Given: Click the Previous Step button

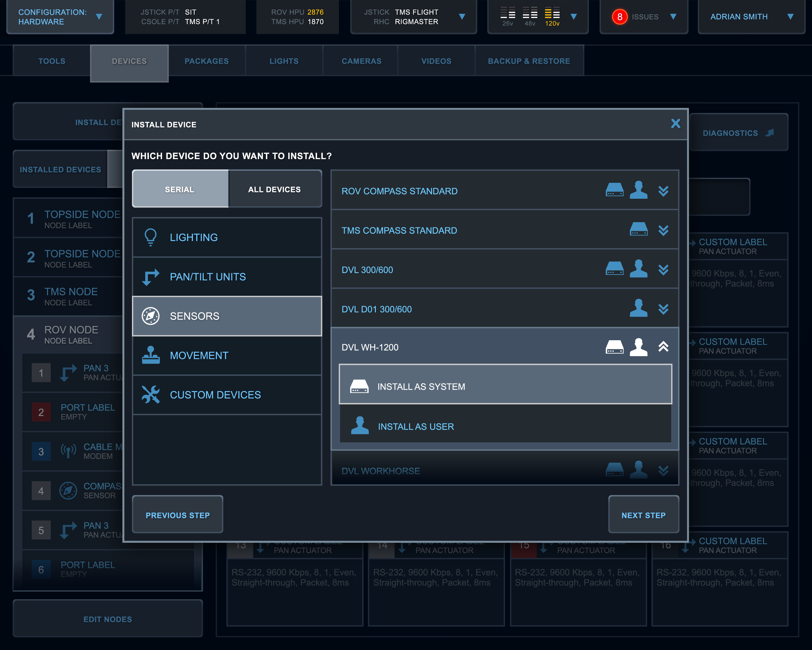Looking at the screenshot, I should click(177, 515).
